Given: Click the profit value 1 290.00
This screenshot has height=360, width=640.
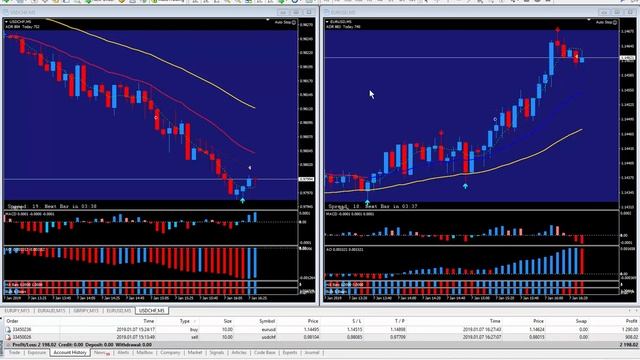Looking at the screenshot, I should (629, 329).
